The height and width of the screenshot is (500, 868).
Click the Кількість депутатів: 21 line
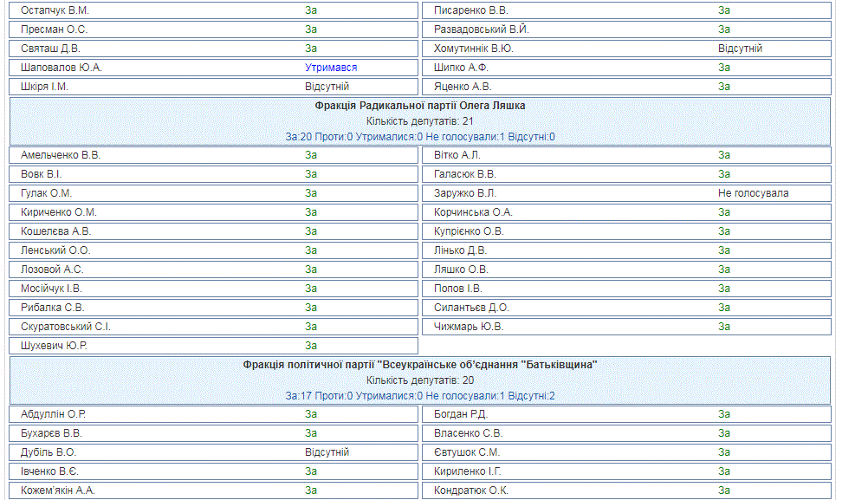tap(420, 121)
